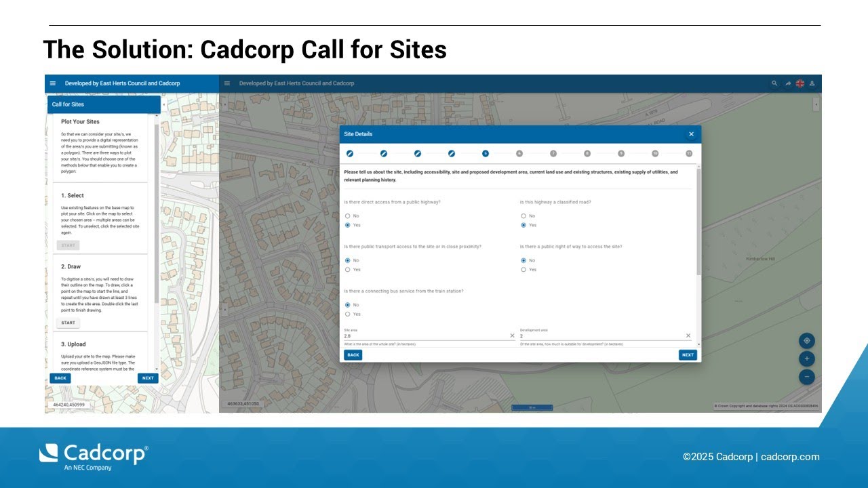The image size is (868, 488).
Task: Select current step 5 in the stepper
Action: [486, 154]
